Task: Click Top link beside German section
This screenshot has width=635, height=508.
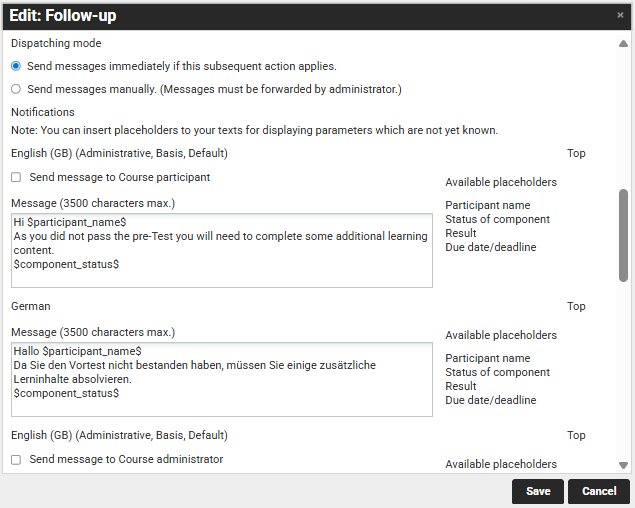Action: coord(576,306)
